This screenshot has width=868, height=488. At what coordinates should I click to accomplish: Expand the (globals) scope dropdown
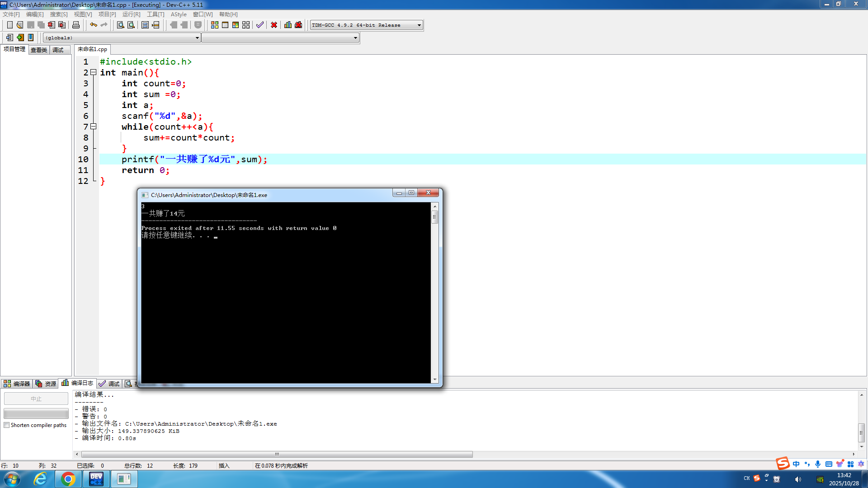point(197,38)
